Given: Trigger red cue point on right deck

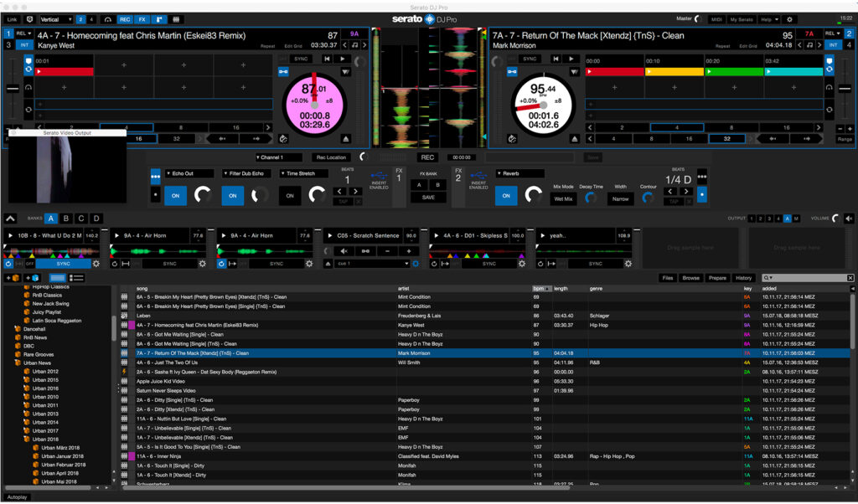Looking at the screenshot, I should tap(614, 72).
